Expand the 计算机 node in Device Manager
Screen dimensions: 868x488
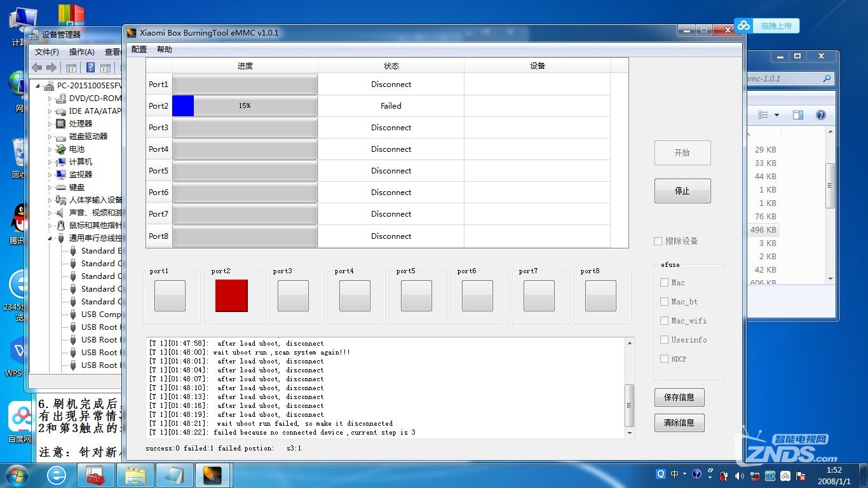(x=50, y=162)
